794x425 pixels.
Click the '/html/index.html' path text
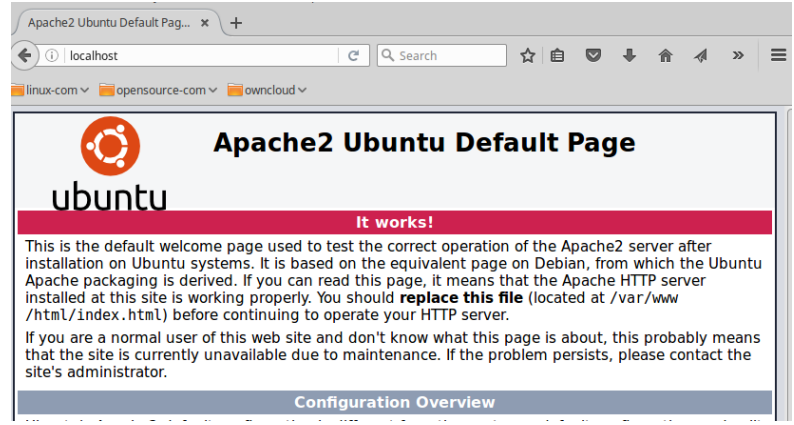coord(94,315)
